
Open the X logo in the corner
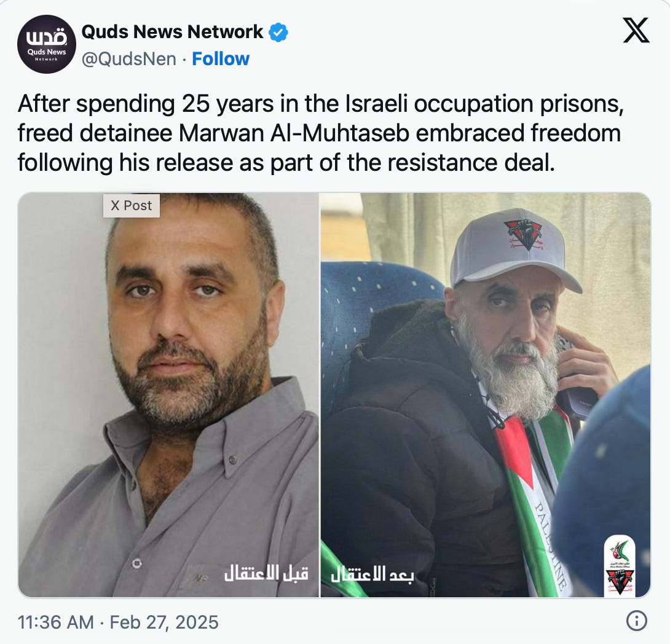[x=636, y=30]
